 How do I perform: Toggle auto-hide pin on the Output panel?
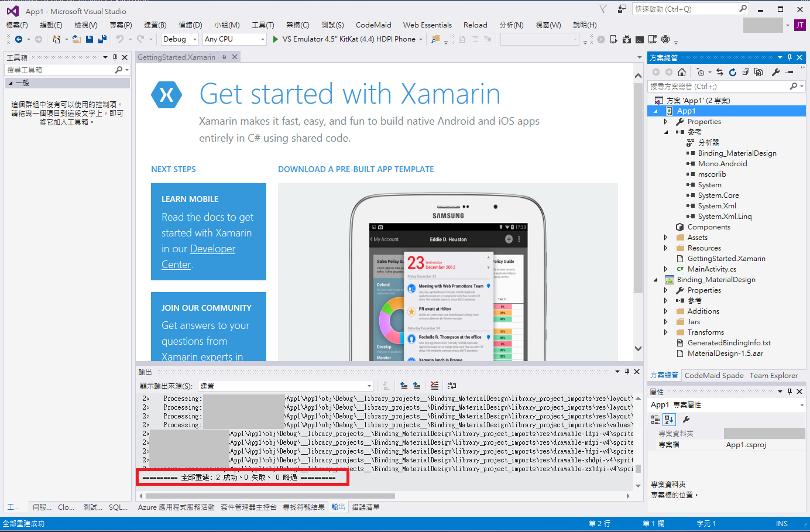point(627,372)
